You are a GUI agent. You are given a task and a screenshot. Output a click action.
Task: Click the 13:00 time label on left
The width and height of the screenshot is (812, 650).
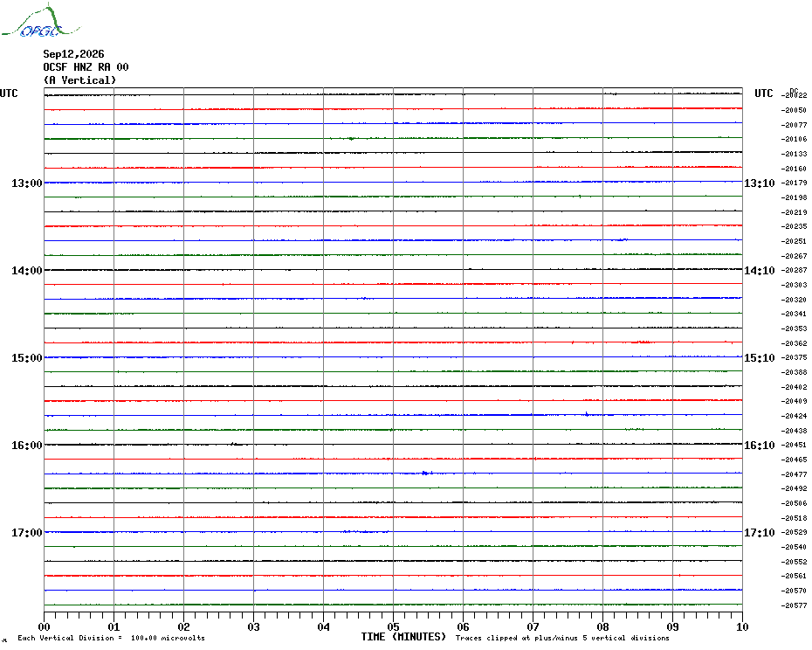pos(26,183)
